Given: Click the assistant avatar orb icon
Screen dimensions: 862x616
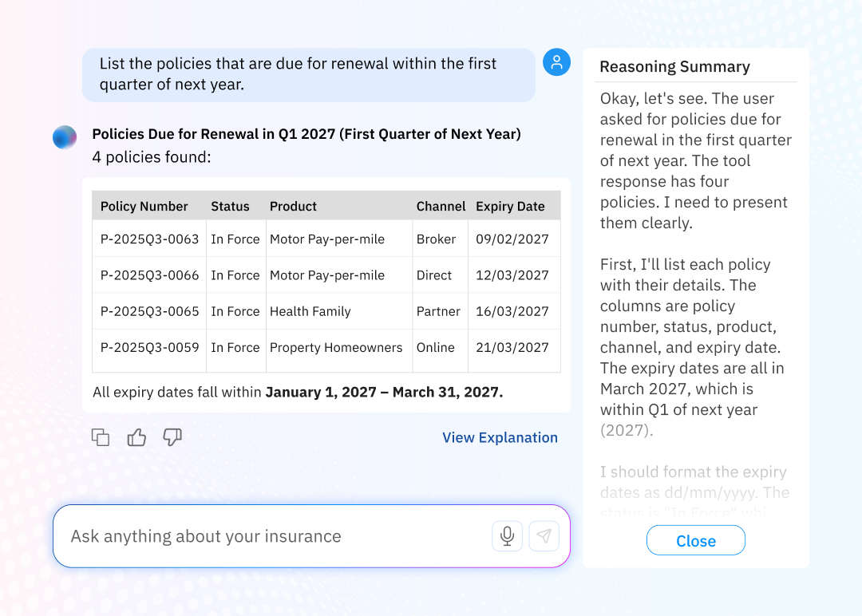Looking at the screenshot, I should pos(65,137).
